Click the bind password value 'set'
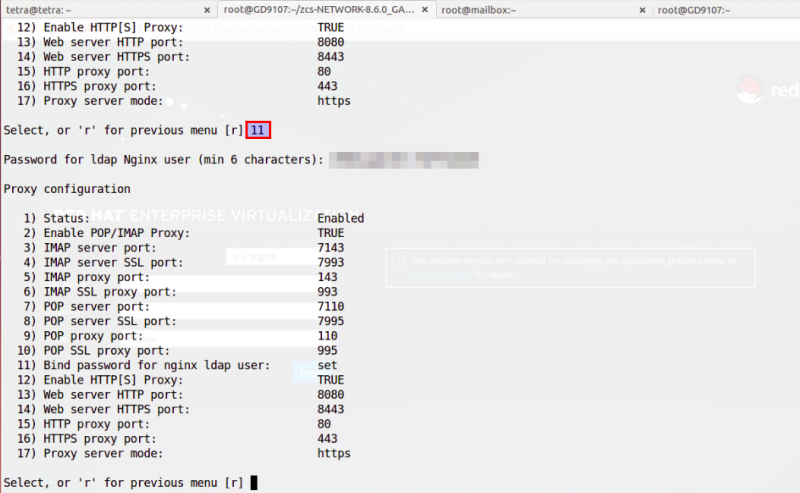Image resolution: width=800 pixels, height=493 pixels. [327, 365]
